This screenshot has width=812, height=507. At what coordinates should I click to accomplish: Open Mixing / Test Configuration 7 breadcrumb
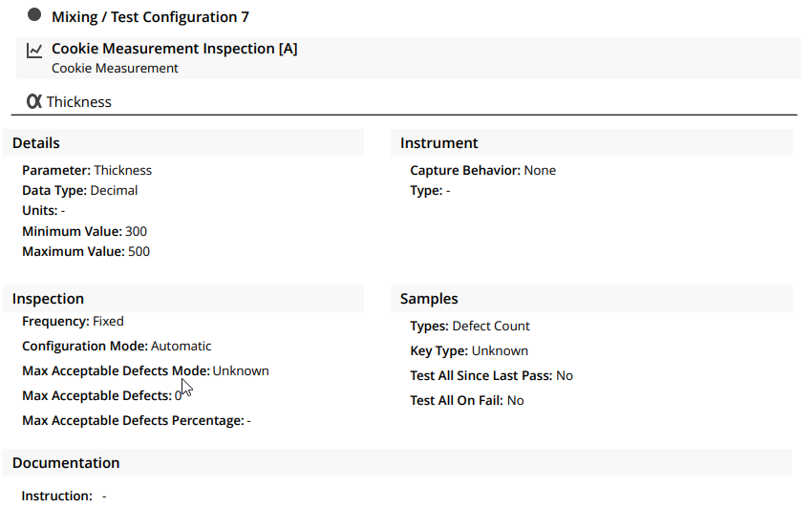[x=150, y=17]
